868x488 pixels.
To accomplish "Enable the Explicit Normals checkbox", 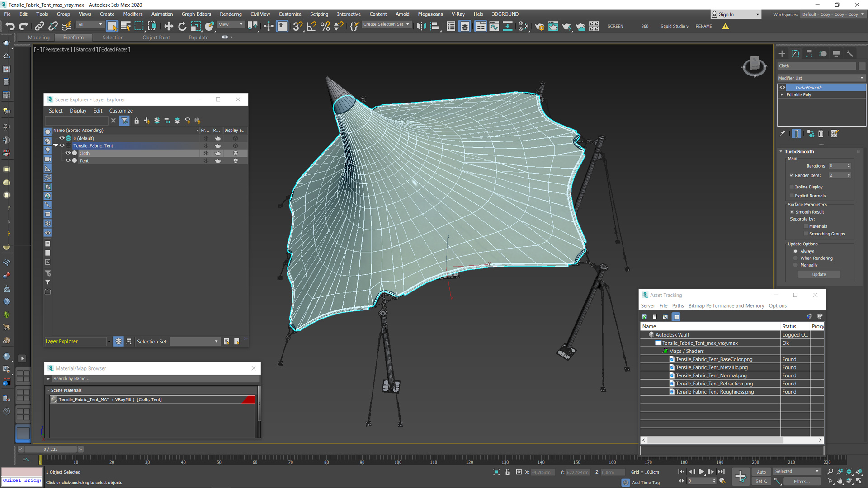I will pyautogui.click(x=792, y=196).
